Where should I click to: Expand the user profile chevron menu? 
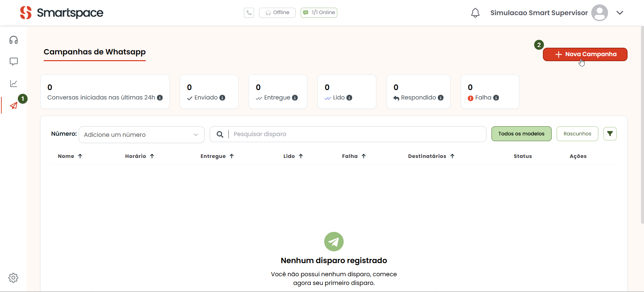619,13
